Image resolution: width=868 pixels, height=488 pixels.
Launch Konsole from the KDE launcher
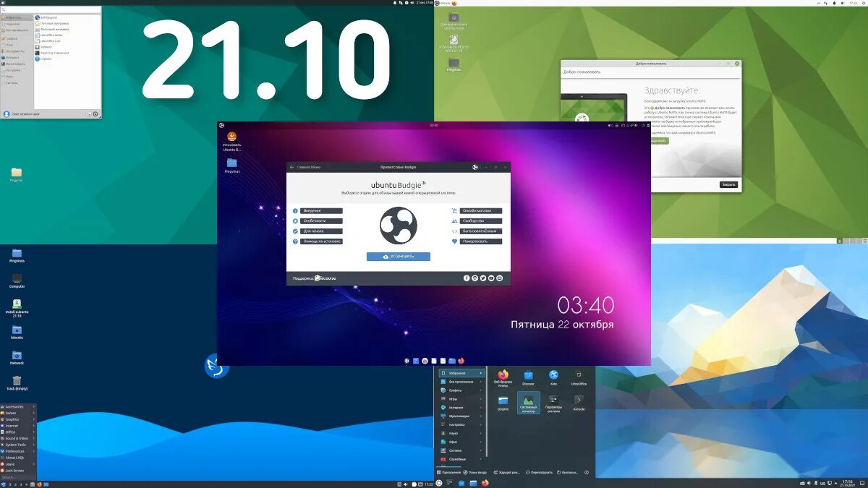click(x=579, y=403)
